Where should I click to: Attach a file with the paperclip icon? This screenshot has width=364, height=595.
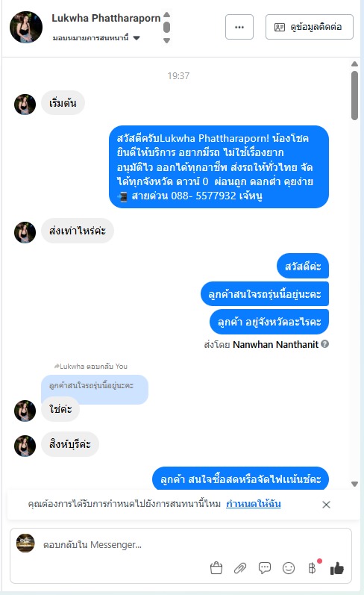click(240, 567)
